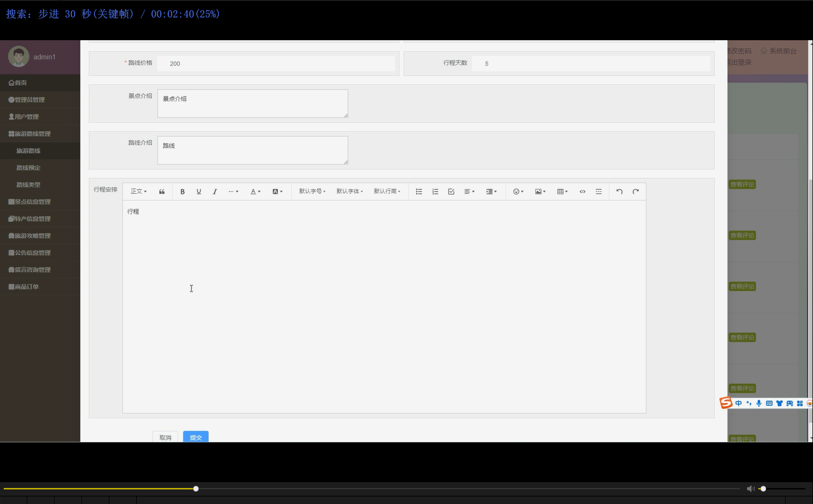Click the 系统前台 link in header
Screen dimensions: 813x504
(779, 51)
